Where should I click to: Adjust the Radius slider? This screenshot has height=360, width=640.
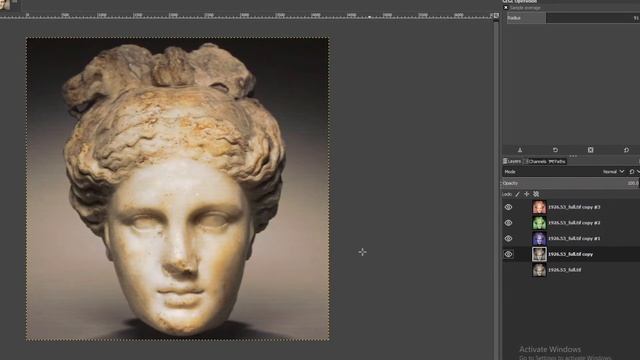573,18
